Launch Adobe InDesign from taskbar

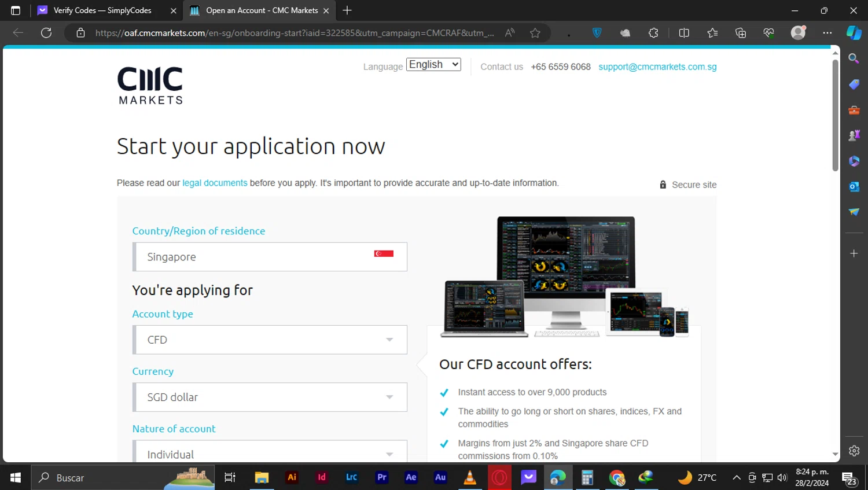tap(322, 477)
